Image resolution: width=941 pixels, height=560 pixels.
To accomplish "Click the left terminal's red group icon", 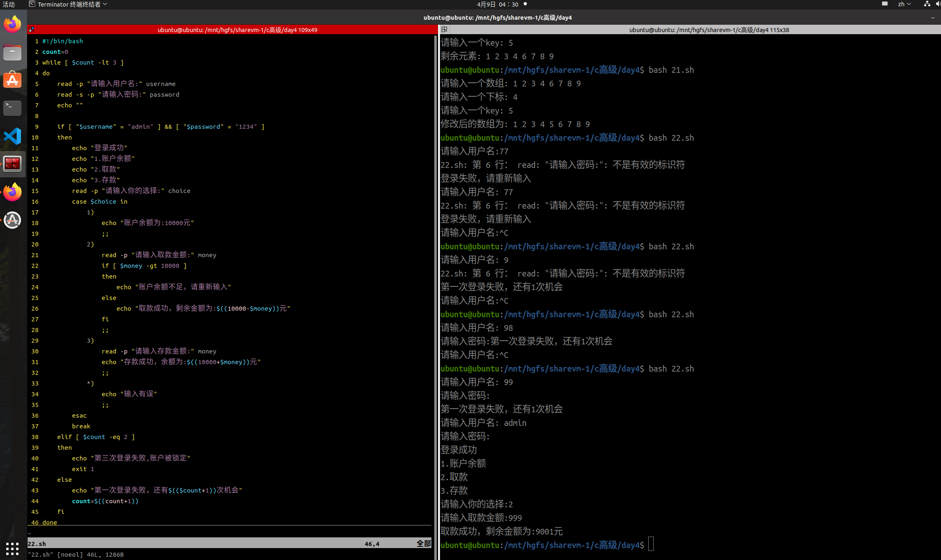I will 32,30.
